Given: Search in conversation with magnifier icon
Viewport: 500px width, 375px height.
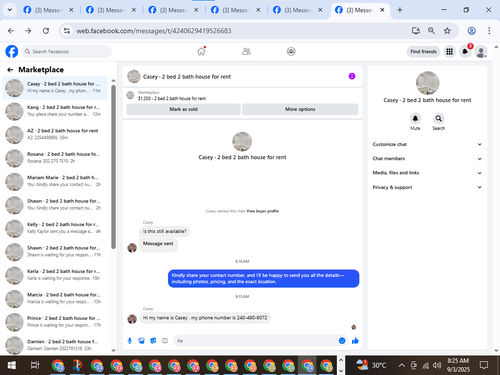Looking at the screenshot, I should click(x=439, y=118).
